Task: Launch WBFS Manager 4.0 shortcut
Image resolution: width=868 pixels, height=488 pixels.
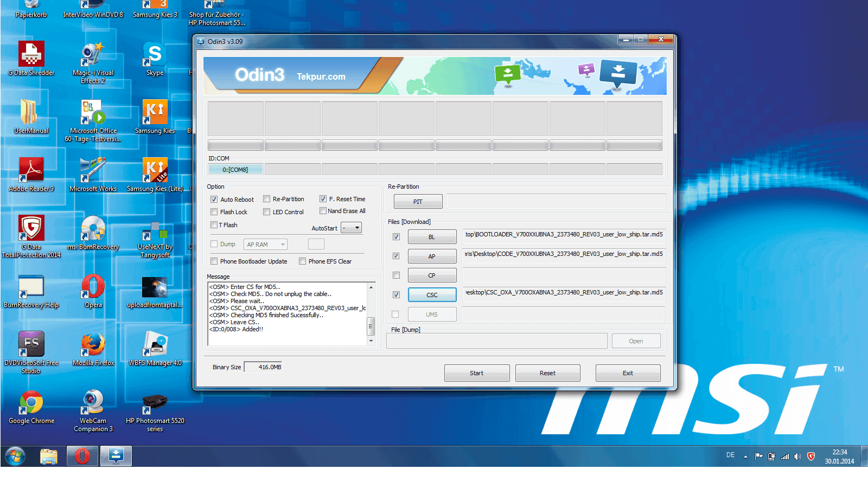Action: [x=155, y=348]
